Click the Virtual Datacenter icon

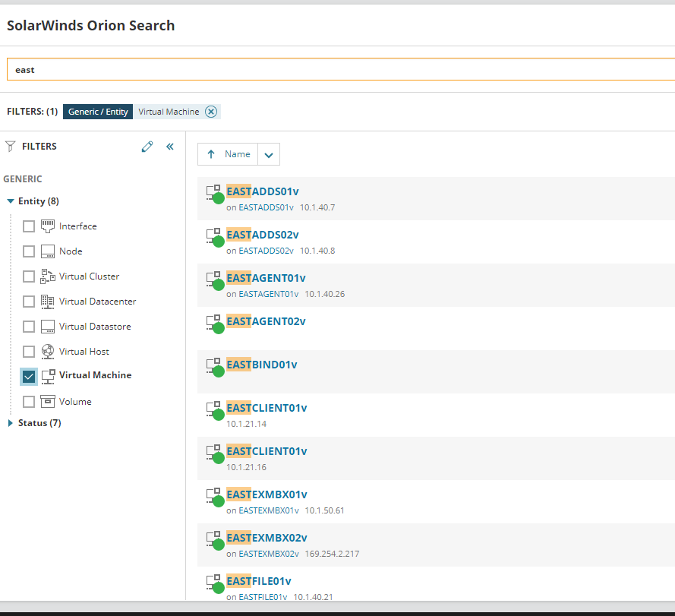[x=48, y=302]
